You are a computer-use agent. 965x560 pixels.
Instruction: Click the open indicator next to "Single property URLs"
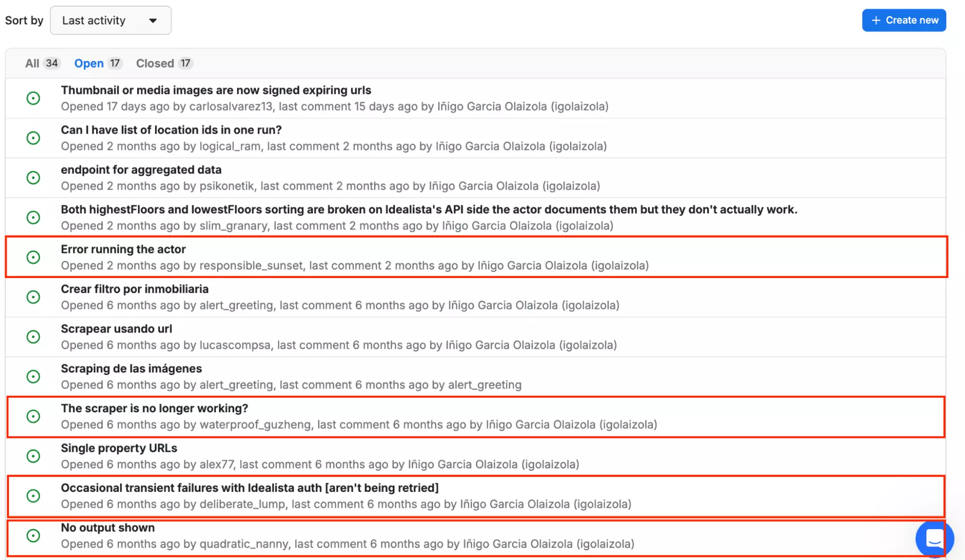point(33,455)
